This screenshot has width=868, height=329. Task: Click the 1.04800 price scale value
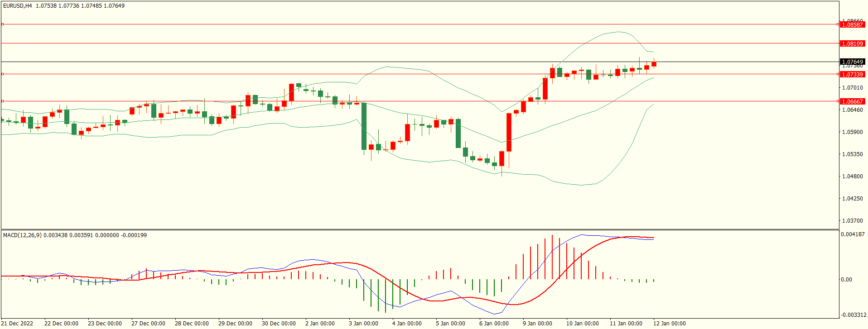pyautogui.click(x=852, y=176)
